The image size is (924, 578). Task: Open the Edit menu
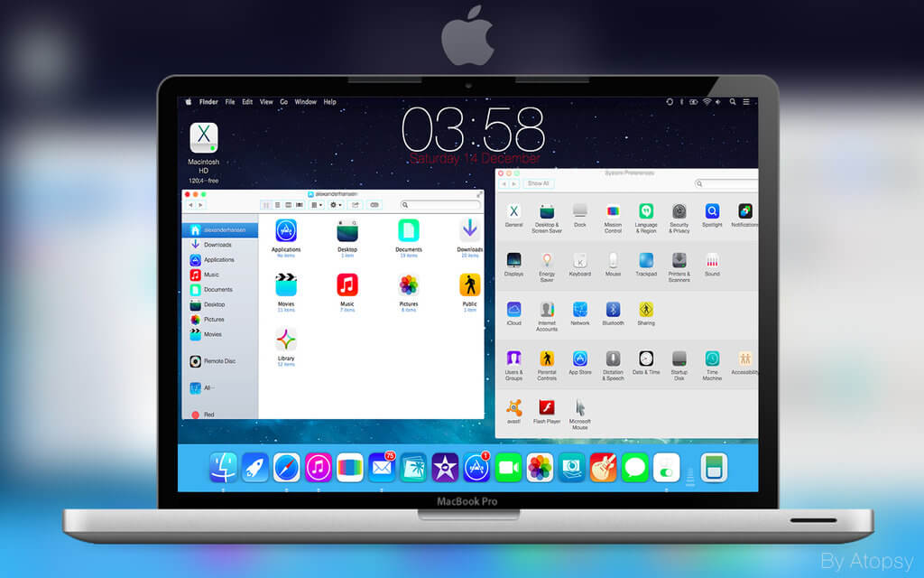pyautogui.click(x=247, y=102)
